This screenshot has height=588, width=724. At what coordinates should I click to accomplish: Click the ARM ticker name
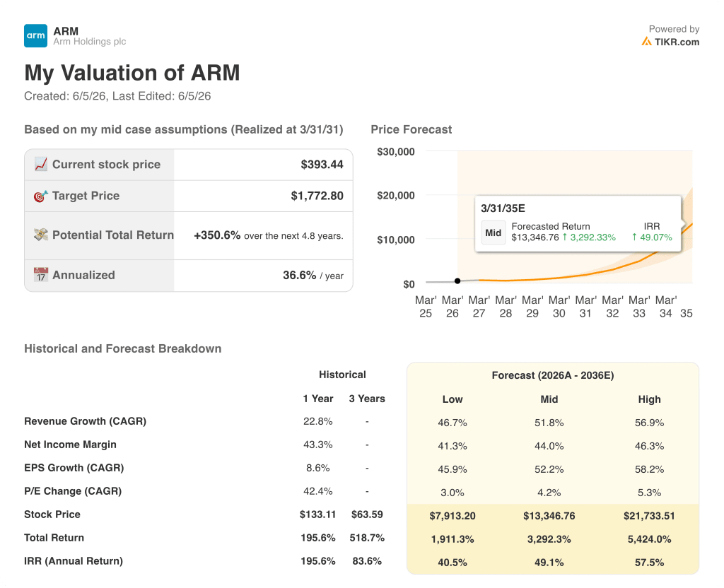pos(66,31)
